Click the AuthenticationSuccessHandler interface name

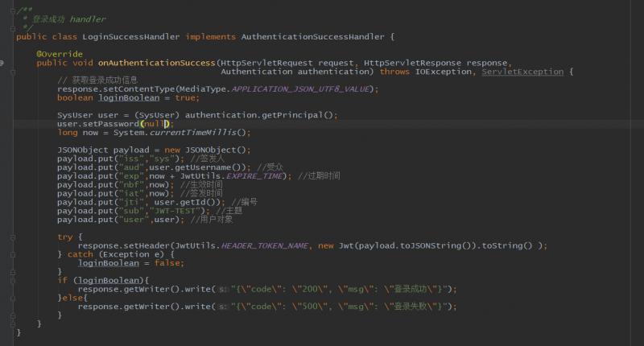(x=312, y=37)
